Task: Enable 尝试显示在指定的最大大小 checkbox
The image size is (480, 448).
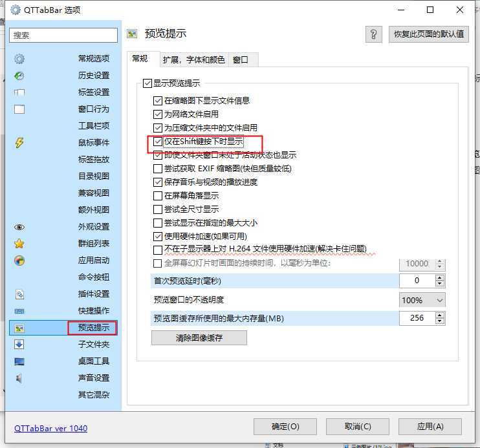Action: (x=157, y=223)
